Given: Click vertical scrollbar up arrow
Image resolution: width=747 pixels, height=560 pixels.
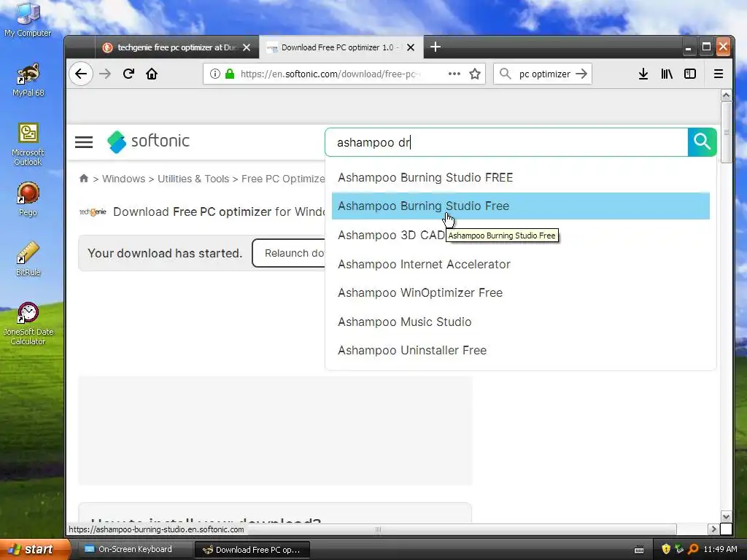Looking at the screenshot, I should point(726,96).
